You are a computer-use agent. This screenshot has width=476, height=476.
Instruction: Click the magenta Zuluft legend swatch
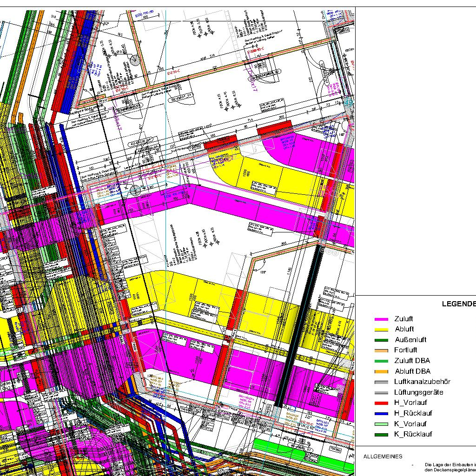[381, 319]
